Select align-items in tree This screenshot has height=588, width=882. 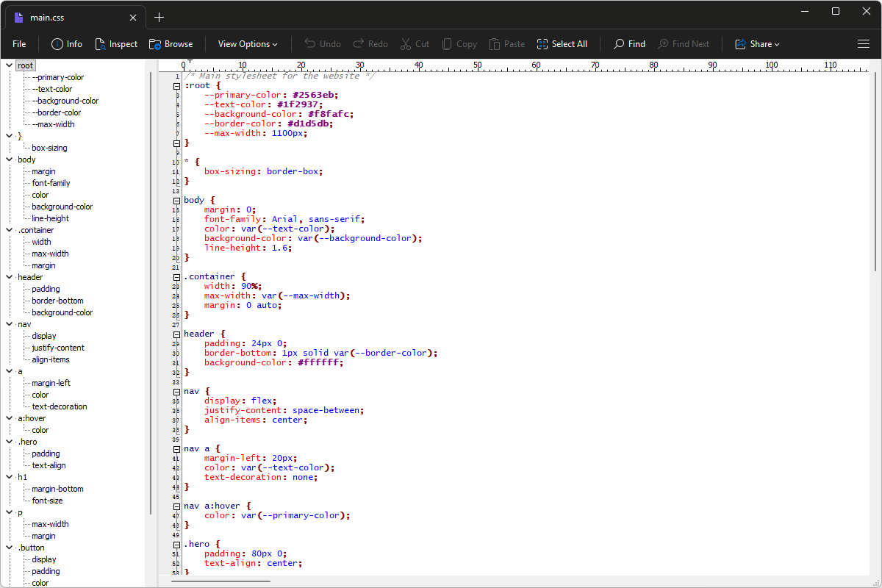[51, 359]
